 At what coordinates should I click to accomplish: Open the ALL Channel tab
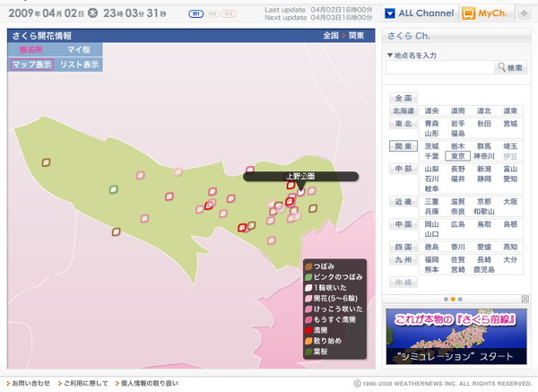pos(420,13)
